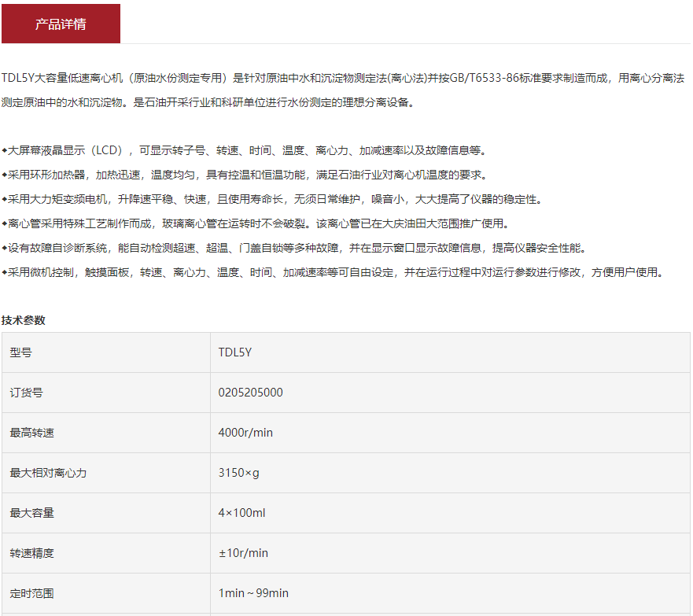Screen dimensions: 693x616
Task: Click the bullet about 环形加热器
Action: tap(245, 175)
